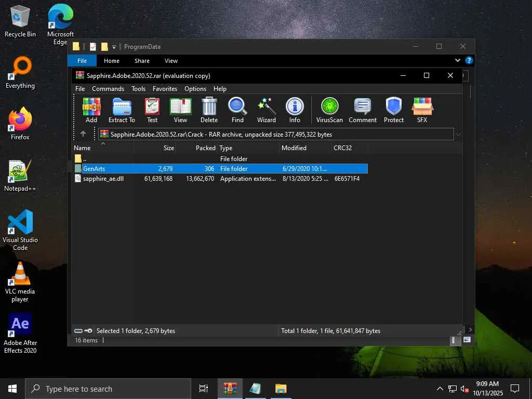Sort by the CRC32 column header
The width and height of the screenshot is (532, 399).
point(350,148)
